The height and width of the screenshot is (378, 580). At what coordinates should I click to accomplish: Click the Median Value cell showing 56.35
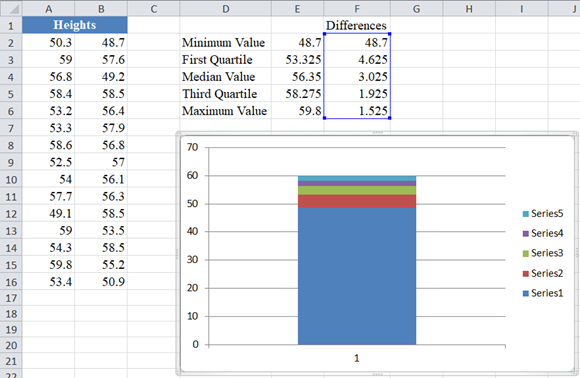pyautogui.click(x=298, y=77)
